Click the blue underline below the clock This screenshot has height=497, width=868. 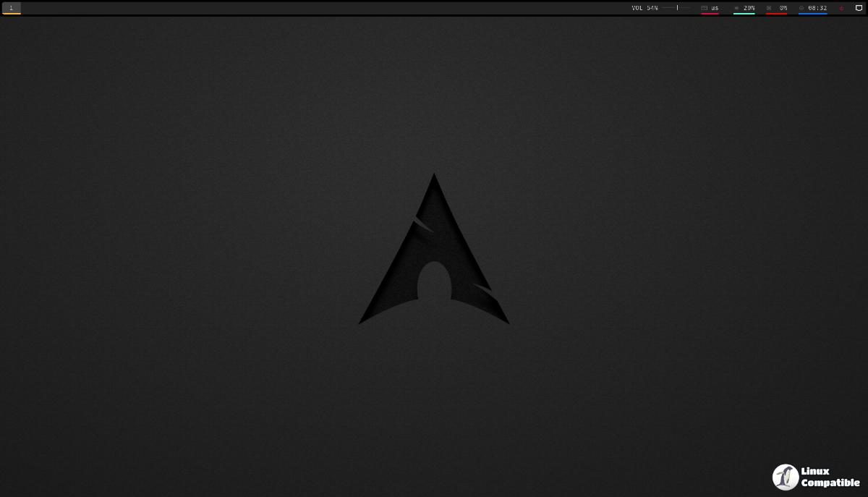click(812, 14)
